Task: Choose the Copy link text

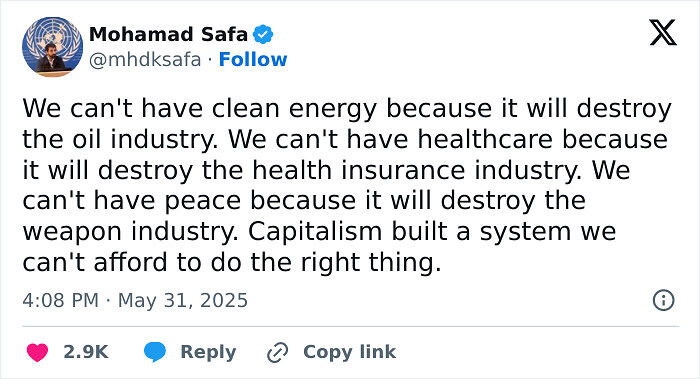Action: 349,352
